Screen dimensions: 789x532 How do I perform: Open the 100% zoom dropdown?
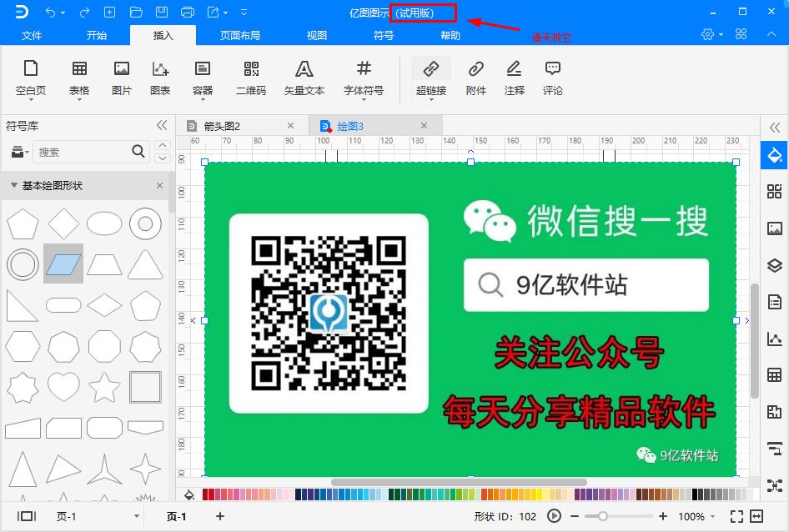tap(712, 516)
